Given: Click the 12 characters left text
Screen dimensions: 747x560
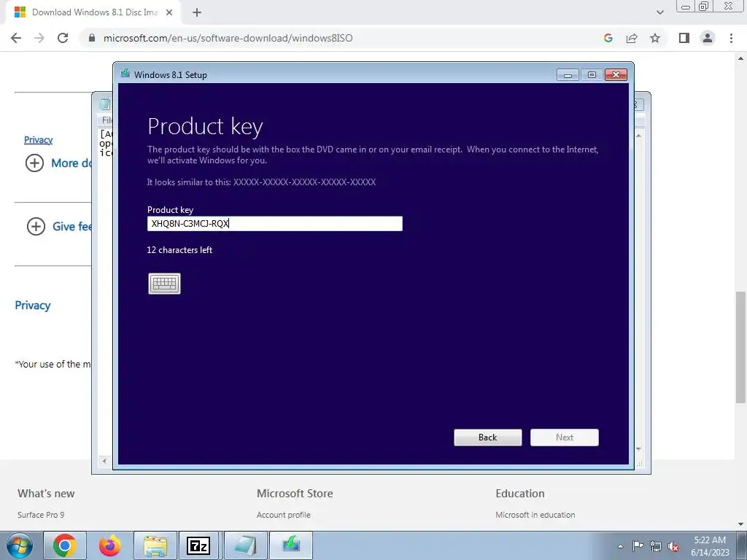Looking at the screenshot, I should (x=179, y=250).
